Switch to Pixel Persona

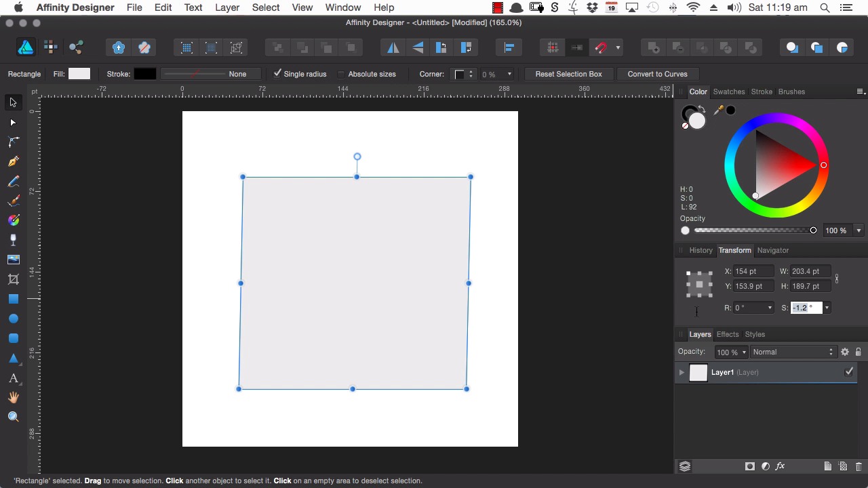click(51, 47)
